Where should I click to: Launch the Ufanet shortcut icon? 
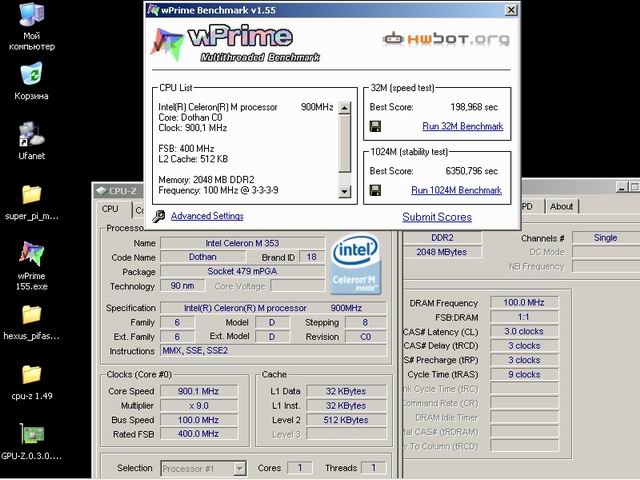tap(31, 140)
